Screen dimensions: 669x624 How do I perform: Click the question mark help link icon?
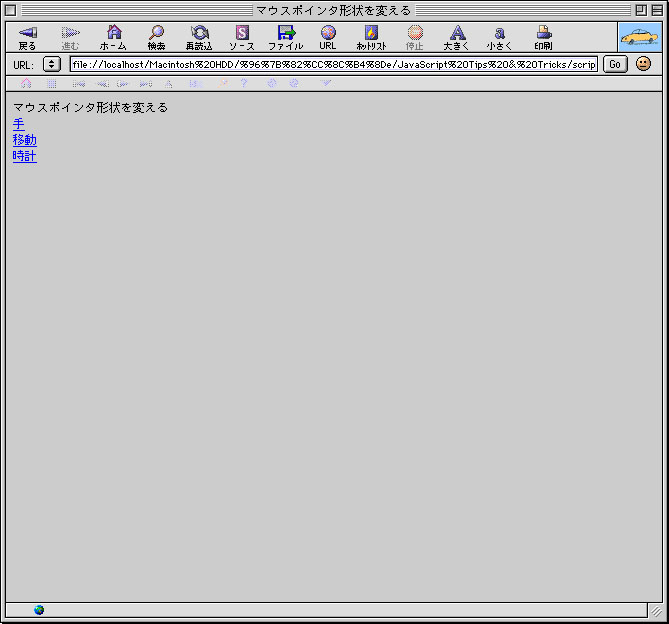244,83
